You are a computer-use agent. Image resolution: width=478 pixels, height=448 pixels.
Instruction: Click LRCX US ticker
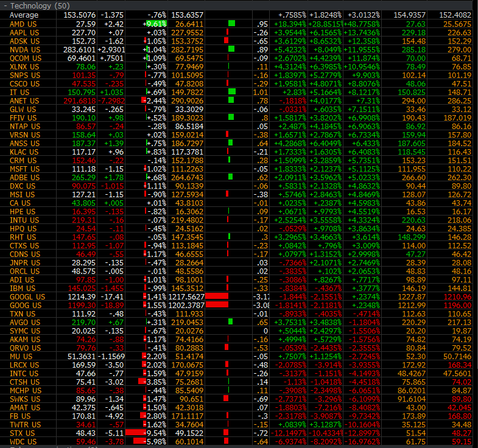click(x=24, y=365)
